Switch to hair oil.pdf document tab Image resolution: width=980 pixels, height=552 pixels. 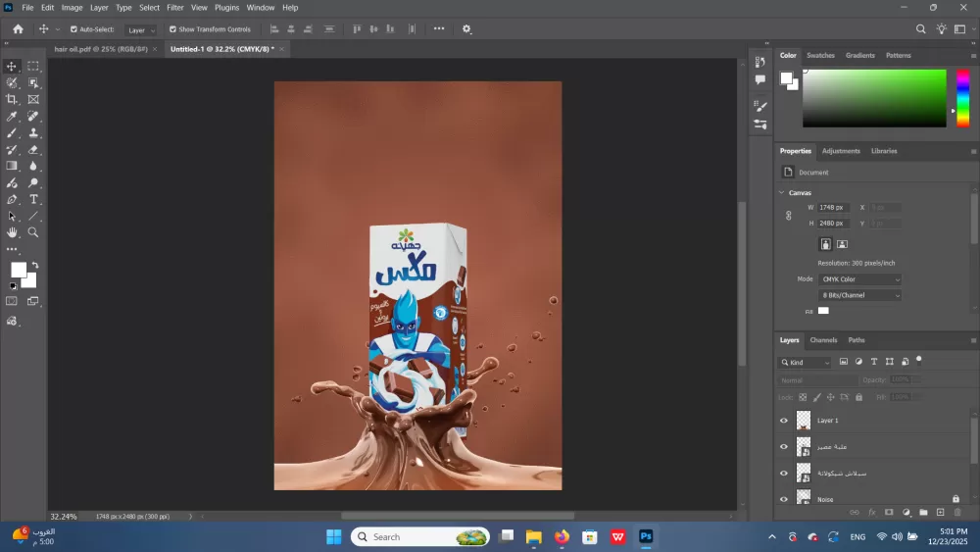point(101,49)
